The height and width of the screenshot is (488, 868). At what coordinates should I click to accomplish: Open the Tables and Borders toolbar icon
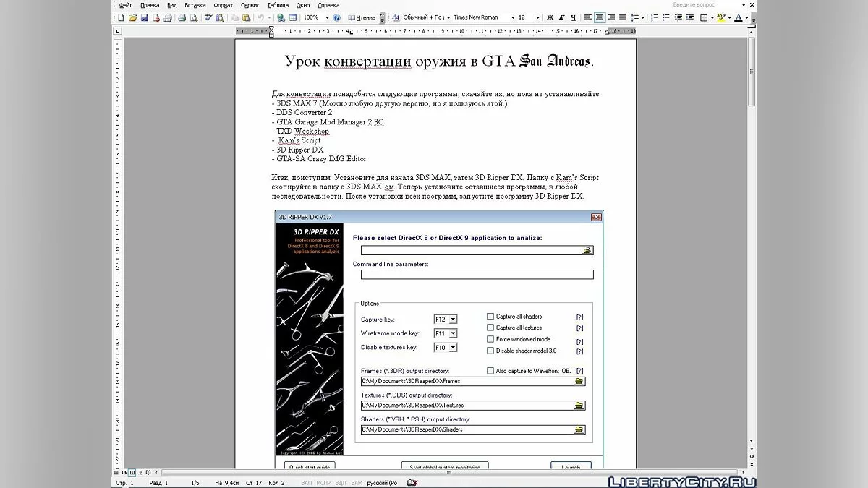pos(293,17)
